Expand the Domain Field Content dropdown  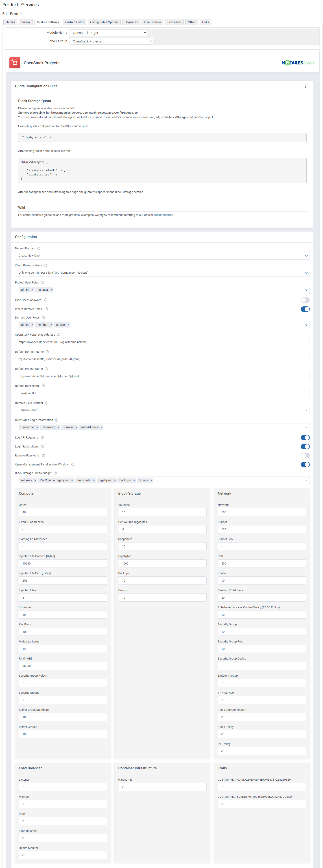pyautogui.click(x=162, y=410)
